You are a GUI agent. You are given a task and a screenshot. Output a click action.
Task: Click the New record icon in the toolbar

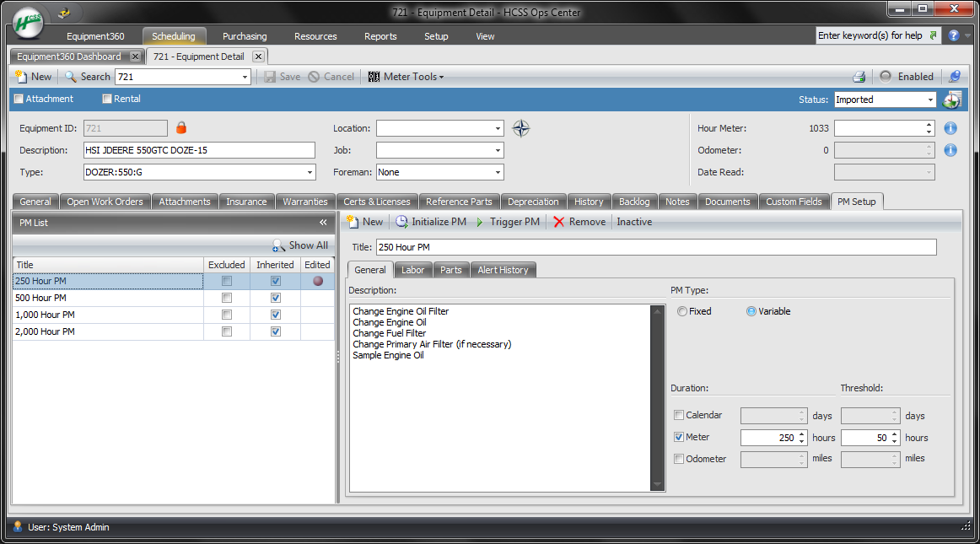pos(21,76)
